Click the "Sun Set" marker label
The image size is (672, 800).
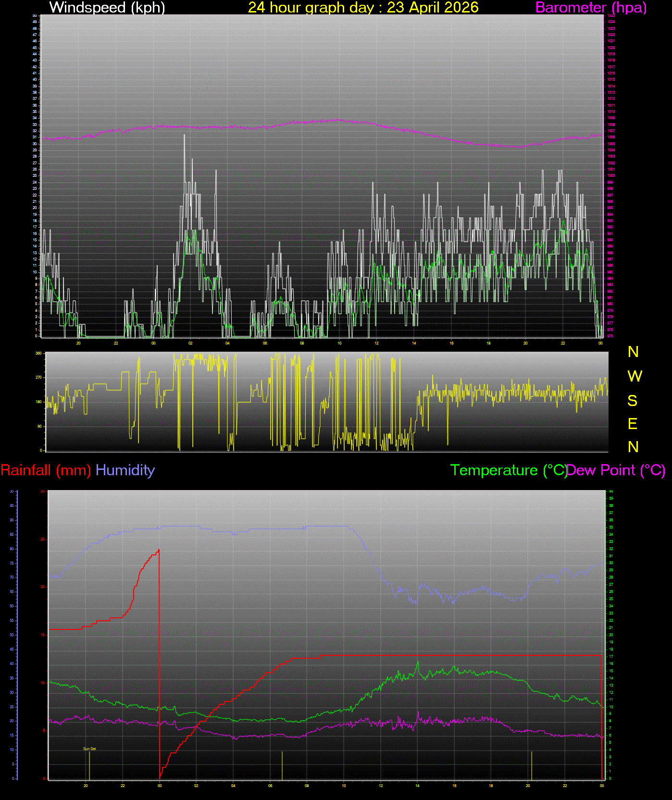tap(89, 749)
